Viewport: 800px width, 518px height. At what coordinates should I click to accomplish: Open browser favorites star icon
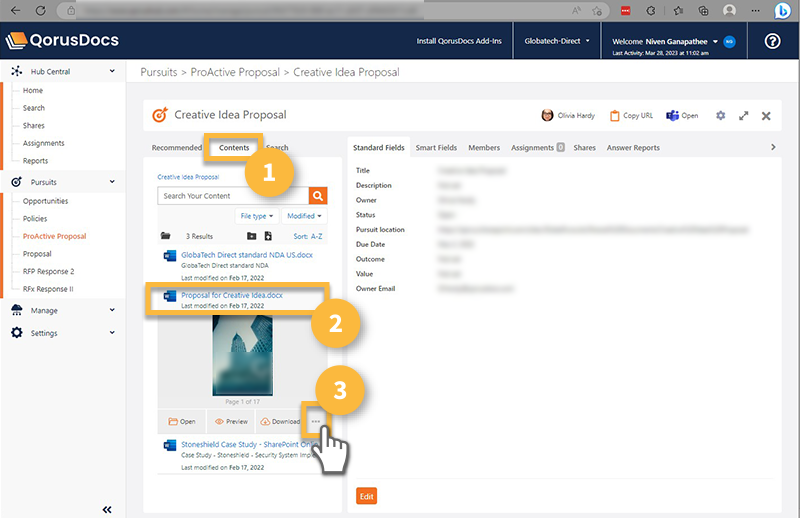click(x=678, y=10)
